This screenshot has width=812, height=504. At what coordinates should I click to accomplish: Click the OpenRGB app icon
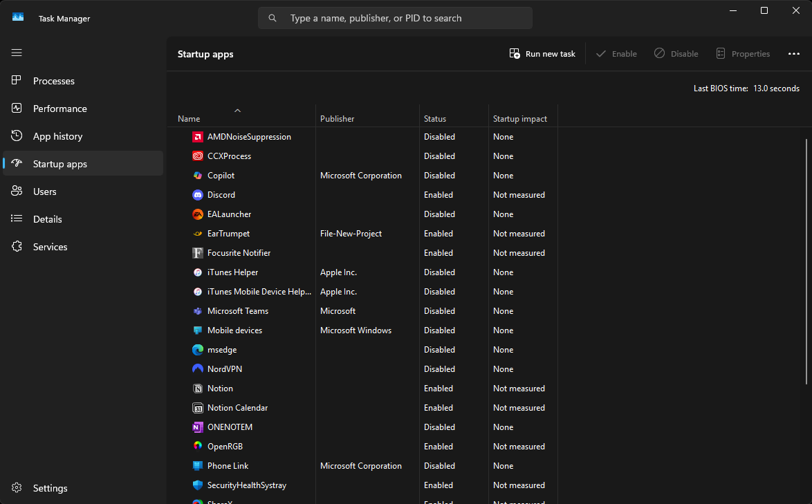197,446
